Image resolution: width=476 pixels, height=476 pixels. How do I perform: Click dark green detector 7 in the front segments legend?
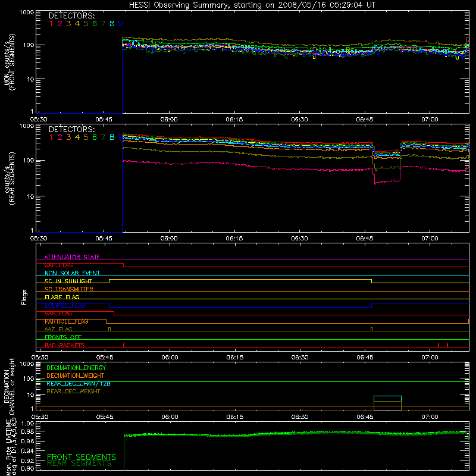[103, 24]
